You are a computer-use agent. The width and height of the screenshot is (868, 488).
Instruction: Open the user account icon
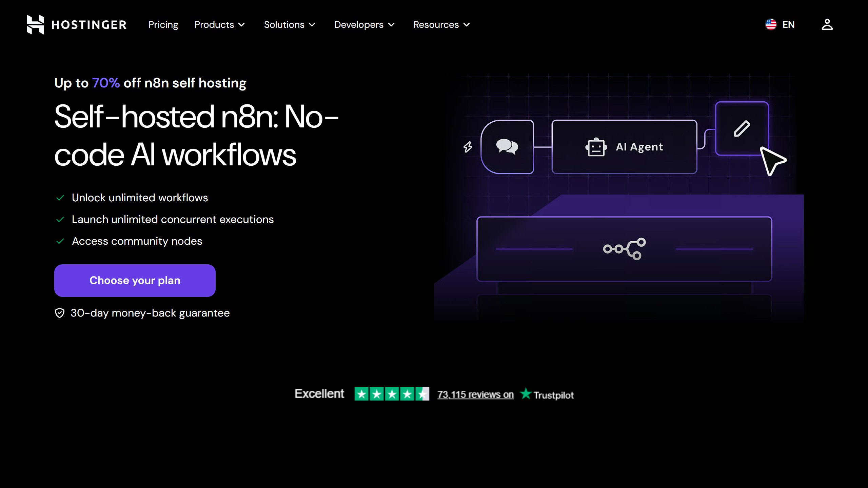[827, 24]
